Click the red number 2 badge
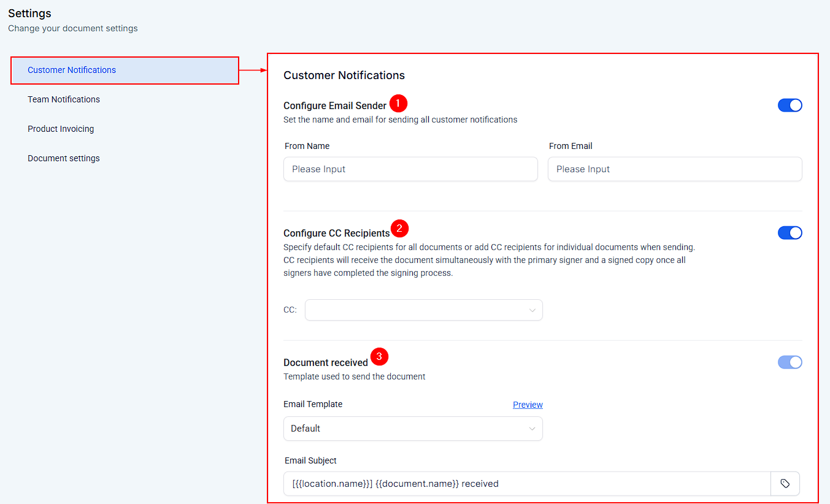 coord(399,229)
